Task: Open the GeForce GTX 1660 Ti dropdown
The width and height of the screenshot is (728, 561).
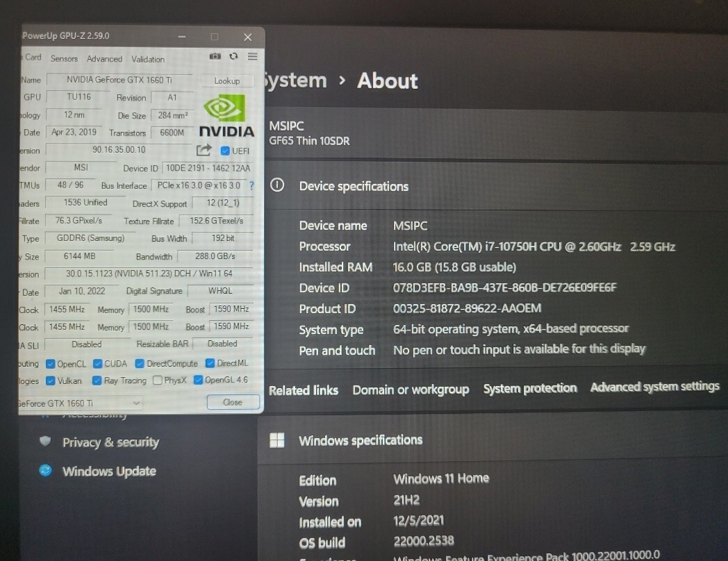Action: click(79, 403)
